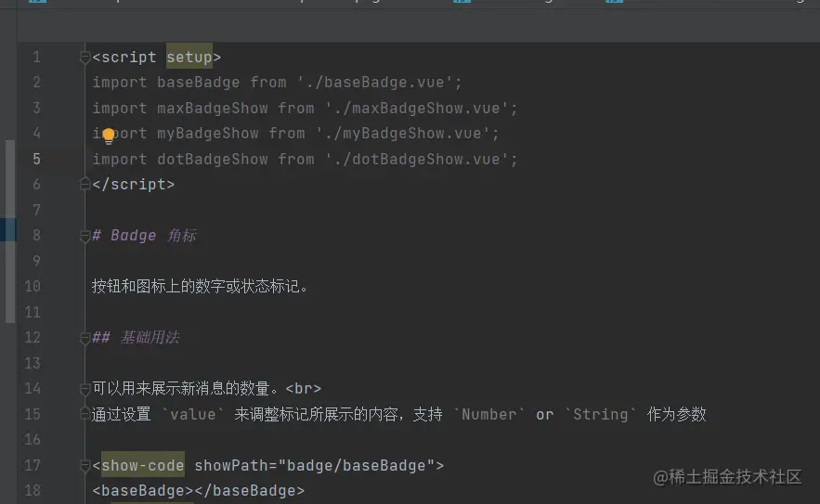Collapse the <script setup> fold marker on line 1

(x=85, y=57)
